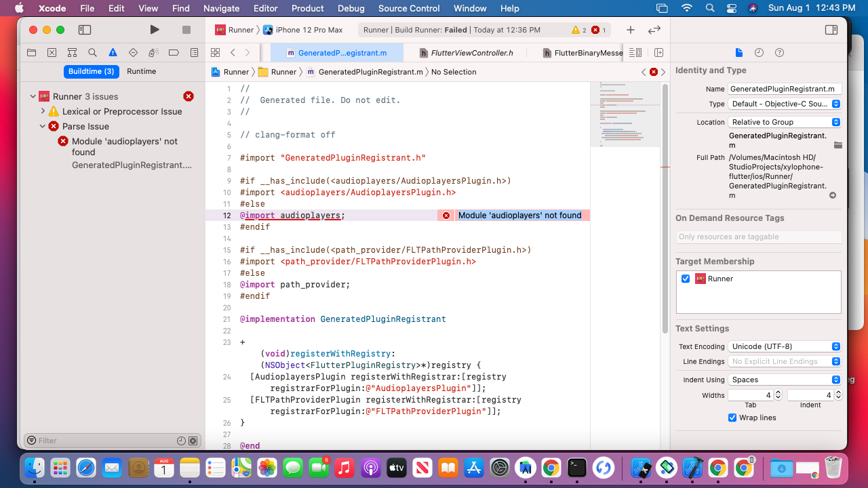Collapse the Parse Issue tree item
The height and width of the screenshot is (488, 868).
pyautogui.click(x=42, y=126)
